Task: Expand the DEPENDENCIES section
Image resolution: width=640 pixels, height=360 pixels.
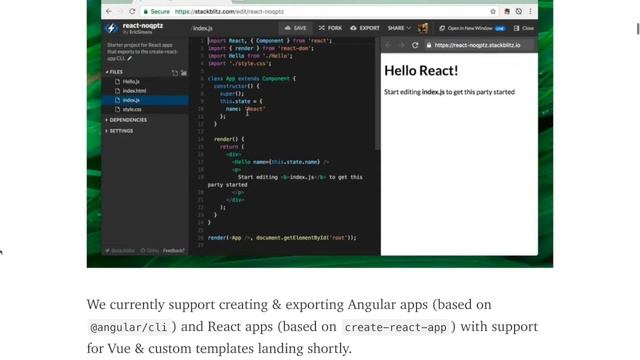Action: 126,120
